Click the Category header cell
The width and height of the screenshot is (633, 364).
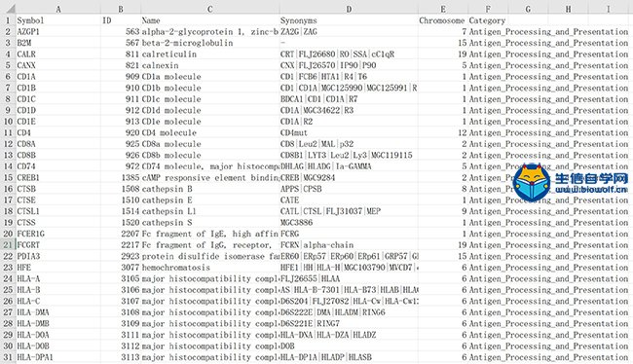(x=488, y=20)
